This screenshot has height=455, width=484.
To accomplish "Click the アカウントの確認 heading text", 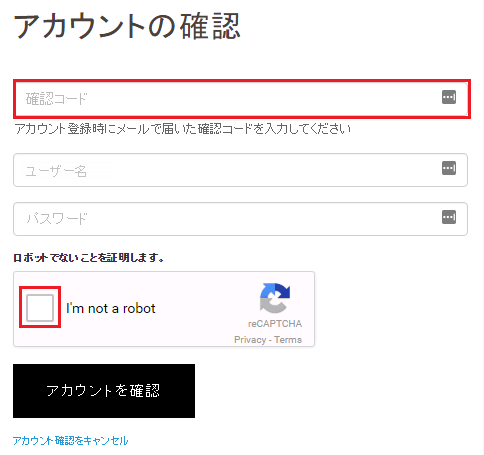I will click(127, 27).
